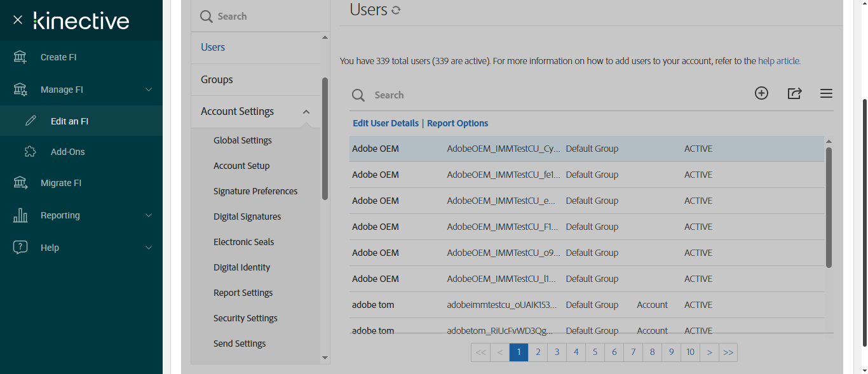Go to page 5 of users
Image resolution: width=868 pixels, height=374 pixels.
pyautogui.click(x=595, y=352)
